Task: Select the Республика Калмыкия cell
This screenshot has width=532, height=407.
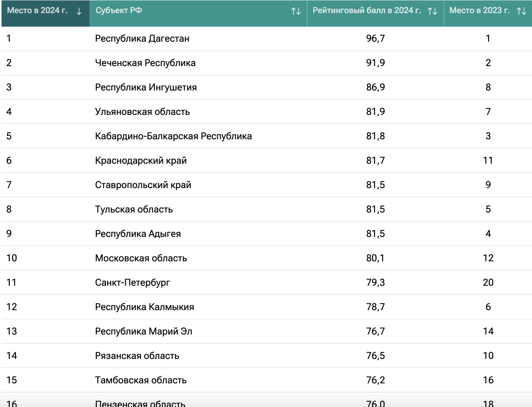Action: (x=144, y=307)
